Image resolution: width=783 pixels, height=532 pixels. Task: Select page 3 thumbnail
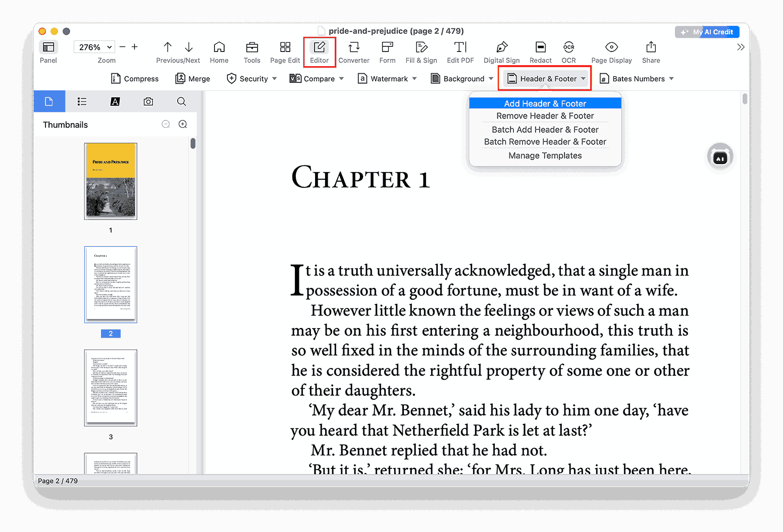(111, 388)
